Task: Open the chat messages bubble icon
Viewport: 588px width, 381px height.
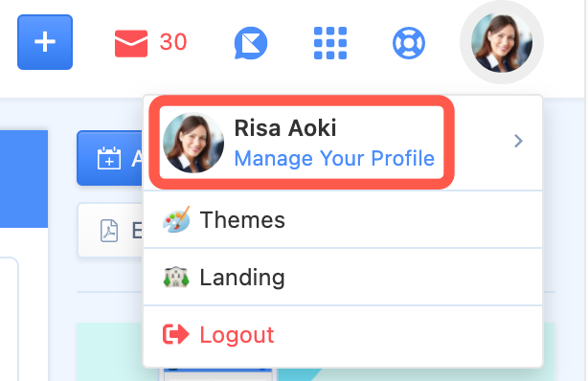Action: 251,43
